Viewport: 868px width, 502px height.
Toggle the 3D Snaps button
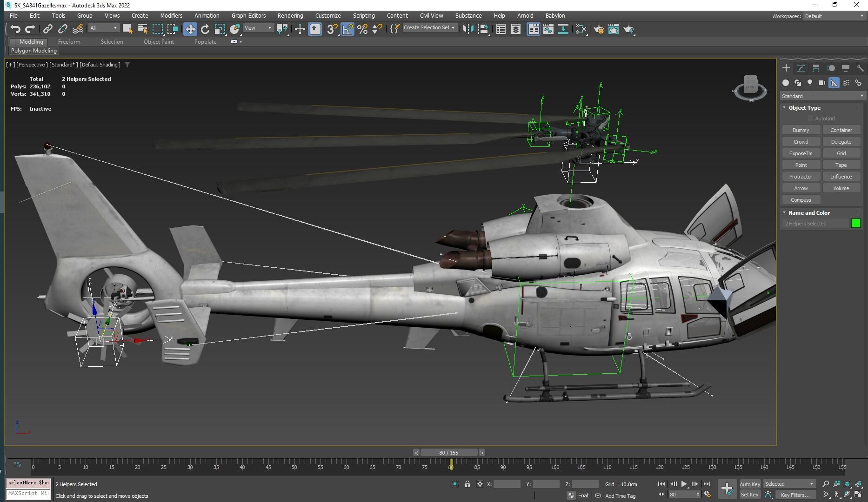332,29
